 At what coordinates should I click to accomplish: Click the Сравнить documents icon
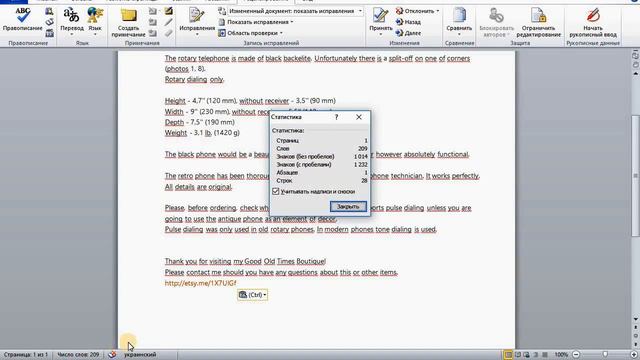459,16
